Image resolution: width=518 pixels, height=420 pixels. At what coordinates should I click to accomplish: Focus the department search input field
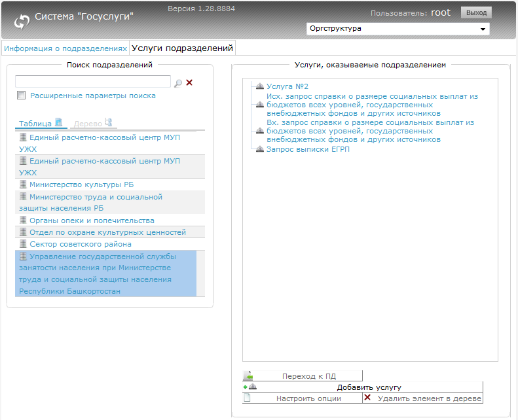pos(93,81)
